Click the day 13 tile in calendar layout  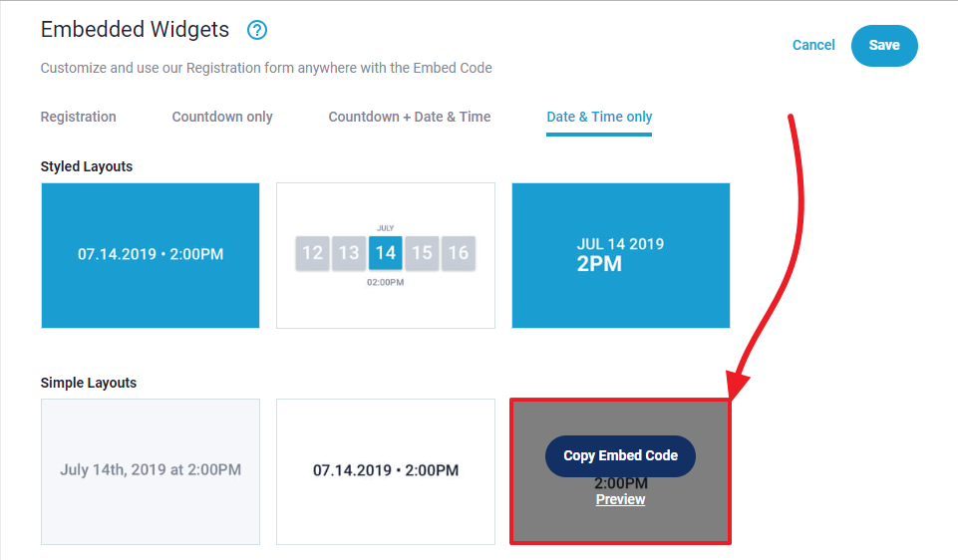[x=349, y=253]
